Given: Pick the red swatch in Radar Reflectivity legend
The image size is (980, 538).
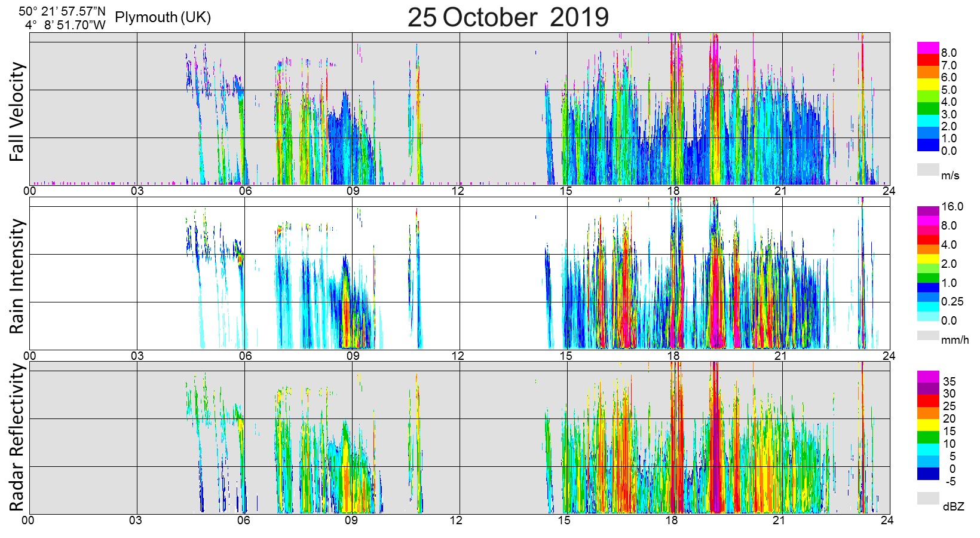Looking at the screenshot, I should coord(928,401).
